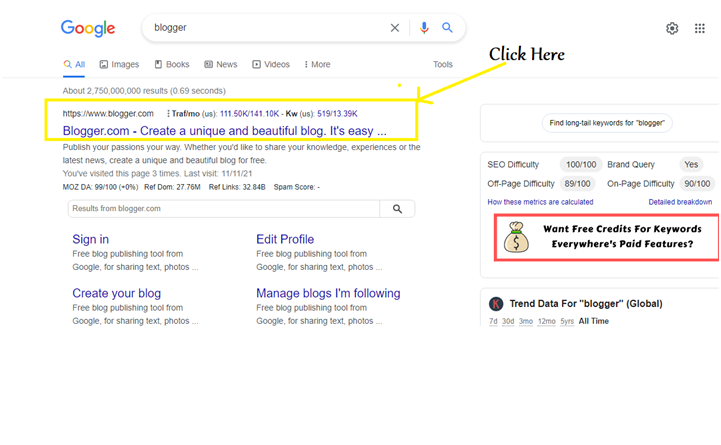Image resolution: width=721 pixels, height=445 pixels.
Task: Open the Edit Profile sitelink
Action: (x=285, y=240)
